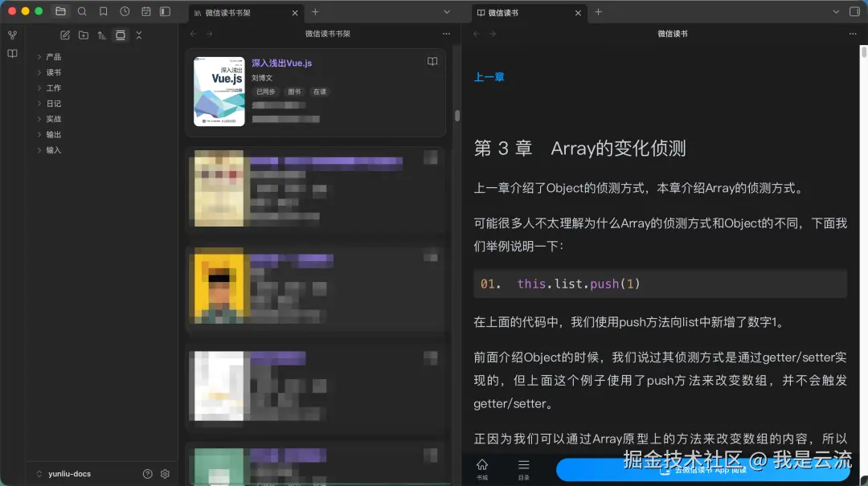
Task: Open reading icon on 深入浅出Vue.js card
Action: pyautogui.click(x=432, y=61)
